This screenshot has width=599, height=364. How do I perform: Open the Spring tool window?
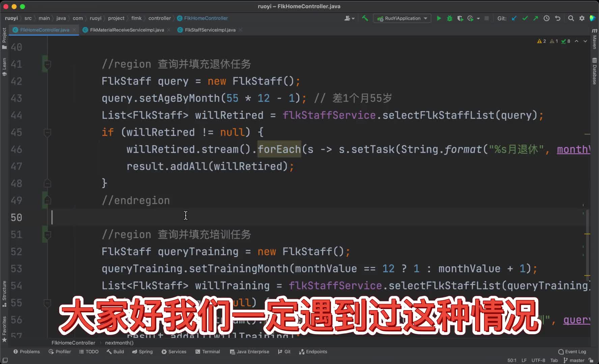click(x=142, y=352)
